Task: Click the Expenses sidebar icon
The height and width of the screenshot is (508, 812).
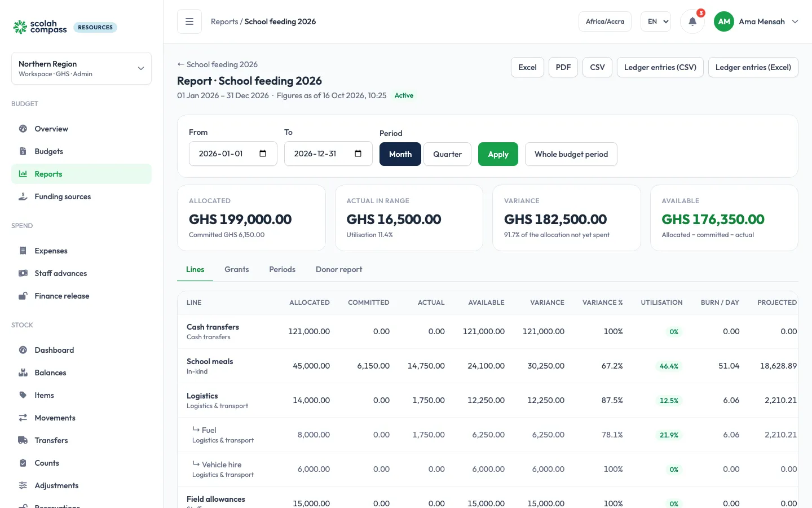Action: tap(23, 251)
